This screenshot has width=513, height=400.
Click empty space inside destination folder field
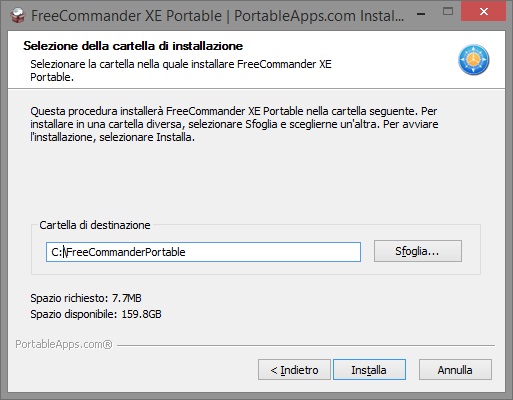(273, 252)
